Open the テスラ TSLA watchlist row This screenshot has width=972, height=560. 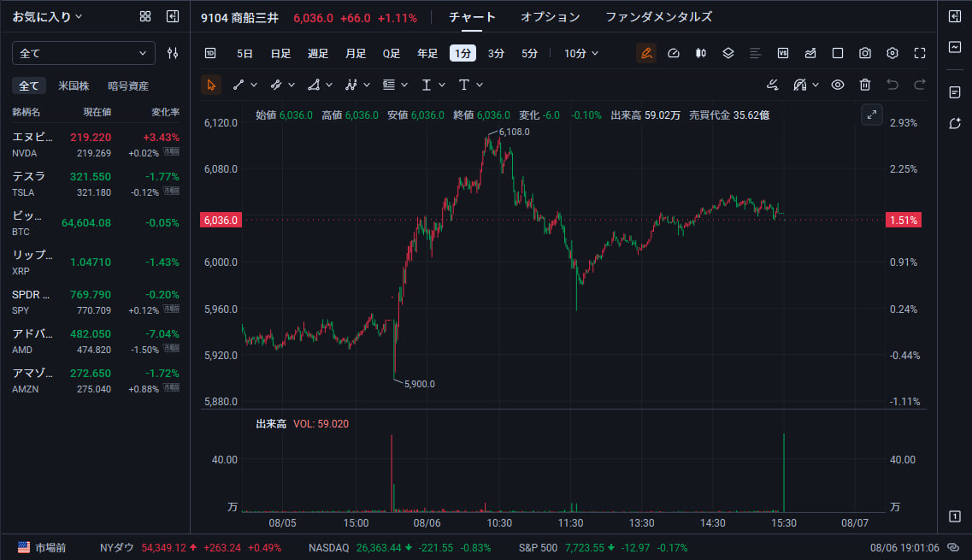(96, 184)
